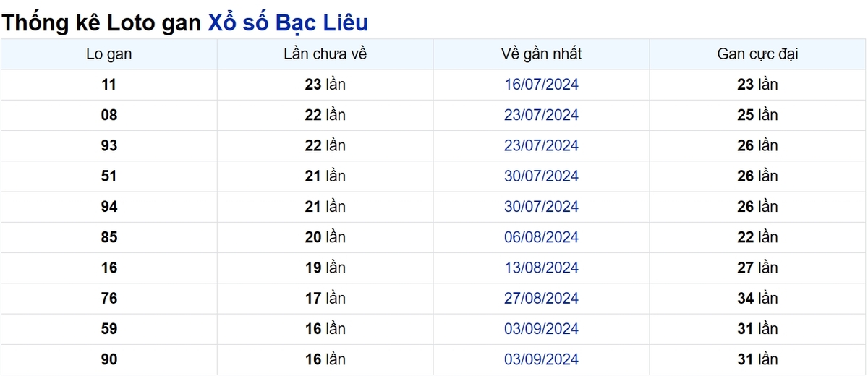Click 22 lần chưa về in row 93

click(325, 145)
